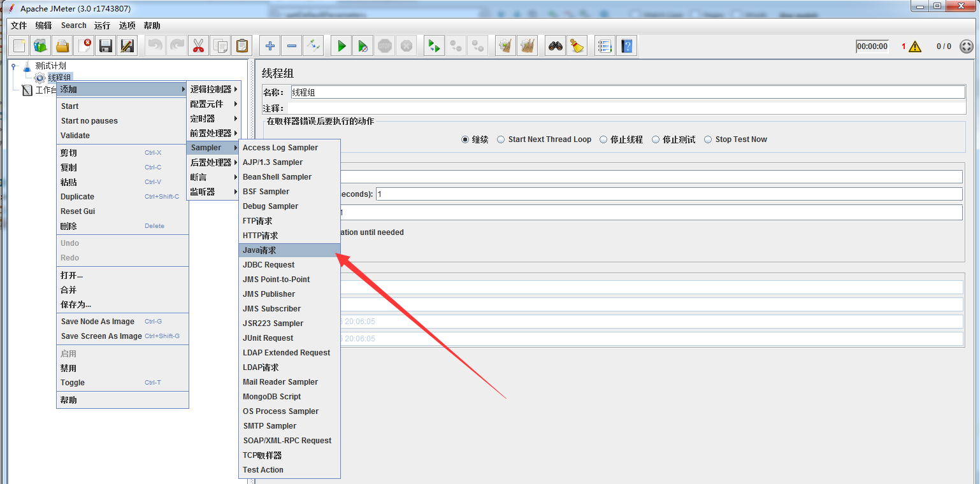
Task: Click the Search binoculars icon
Action: click(x=556, y=46)
